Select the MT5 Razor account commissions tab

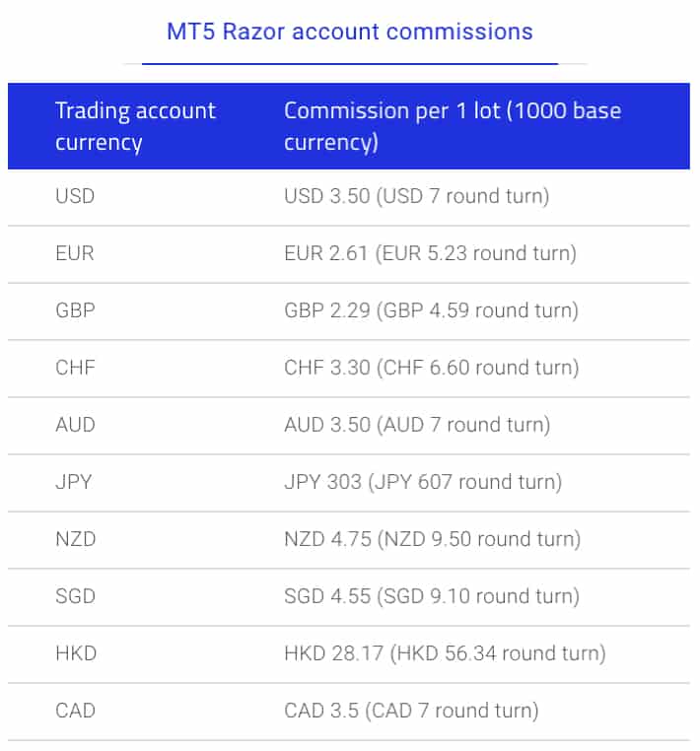[350, 33]
